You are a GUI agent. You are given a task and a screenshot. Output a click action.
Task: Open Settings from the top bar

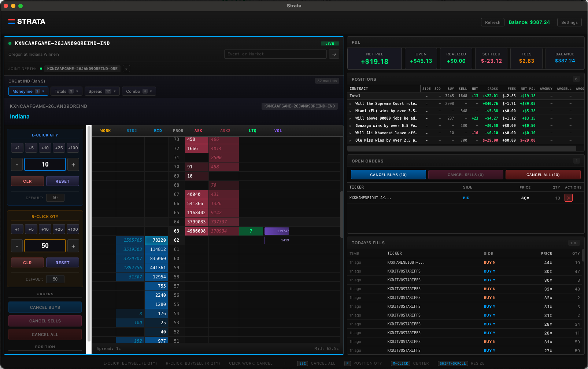pyautogui.click(x=569, y=22)
